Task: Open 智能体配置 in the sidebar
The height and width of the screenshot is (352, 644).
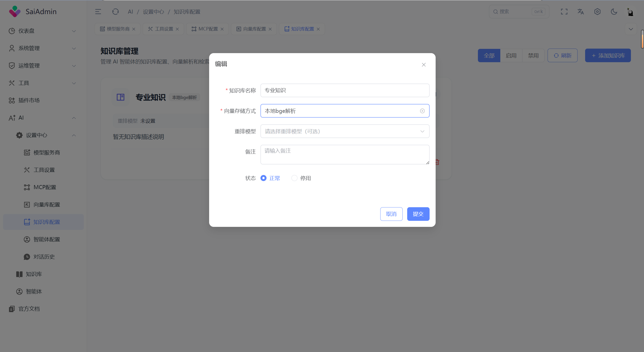Action: point(47,239)
